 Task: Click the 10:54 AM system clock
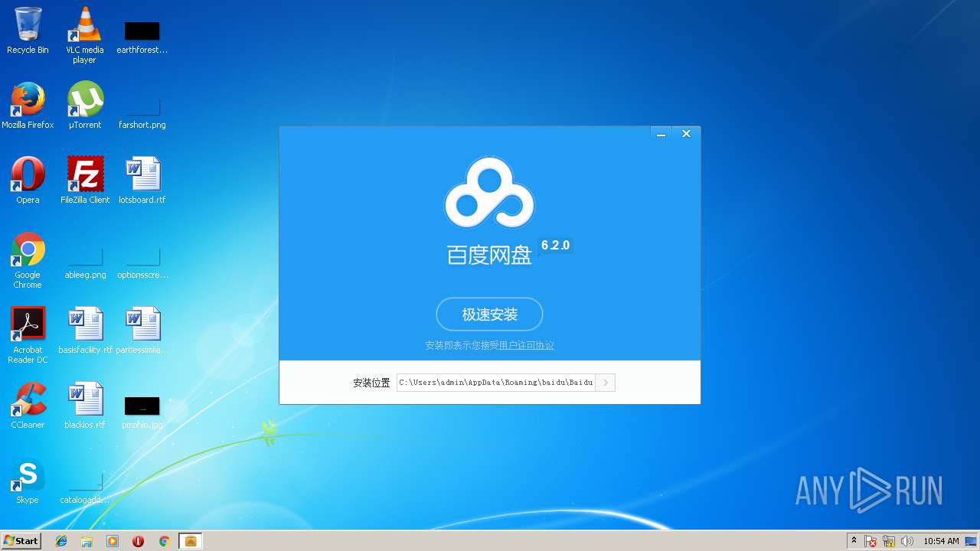click(x=941, y=541)
